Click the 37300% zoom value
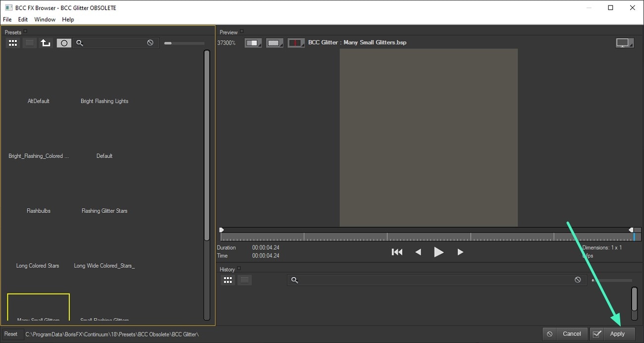The image size is (644, 343). (x=226, y=43)
